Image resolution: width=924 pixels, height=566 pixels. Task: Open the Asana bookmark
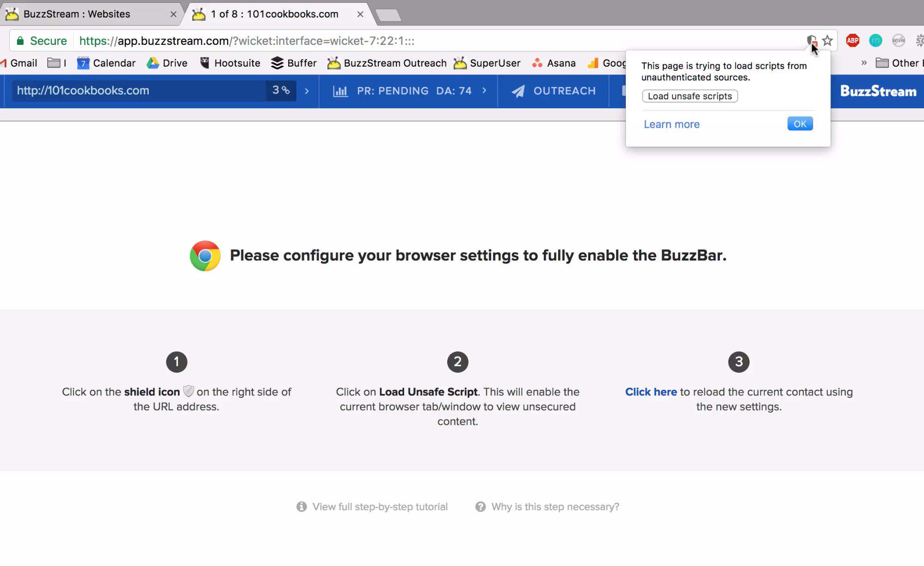[x=554, y=63]
